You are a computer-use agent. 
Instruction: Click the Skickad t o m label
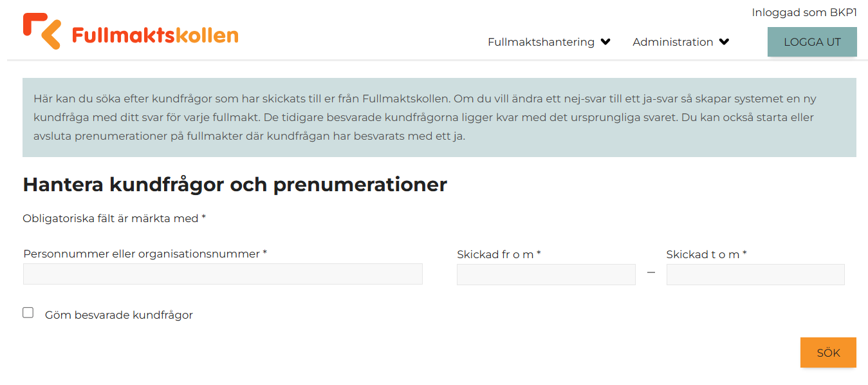703,254
